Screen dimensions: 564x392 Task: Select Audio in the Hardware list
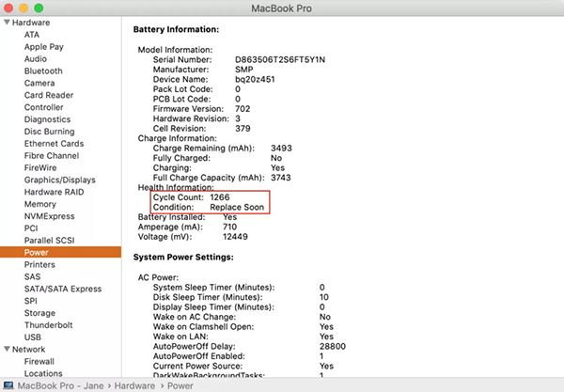pyautogui.click(x=36, y=58)
